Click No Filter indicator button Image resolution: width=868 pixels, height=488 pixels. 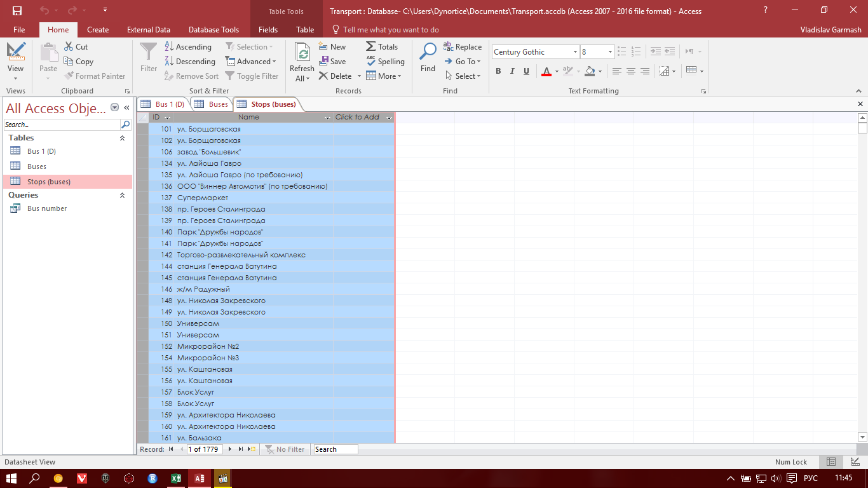point(285,449)
